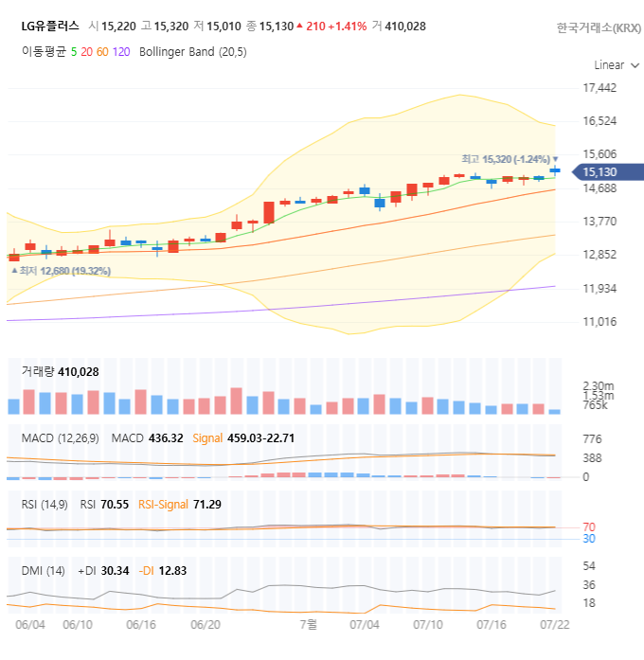
Task: Click the high price 15,320 in header
Action: point(171,27)
